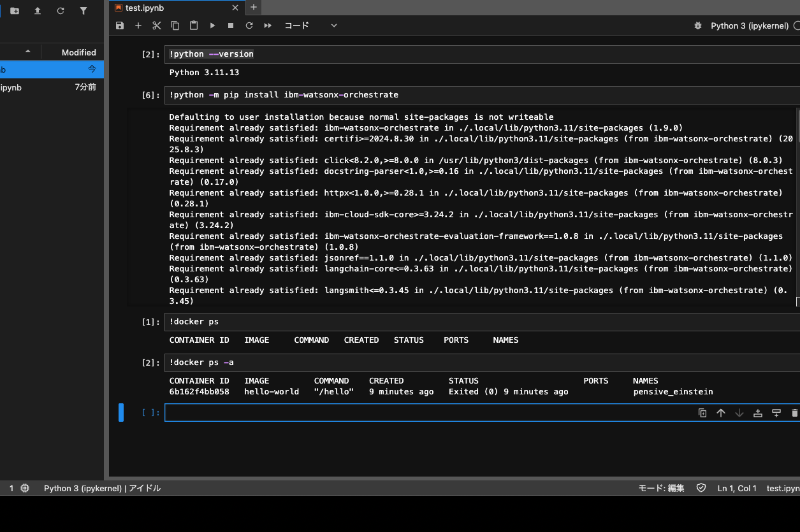Click the [6]: execution prompt
Image resolution: width=800 pixels, height=532 pixels.
coord(150,95)
